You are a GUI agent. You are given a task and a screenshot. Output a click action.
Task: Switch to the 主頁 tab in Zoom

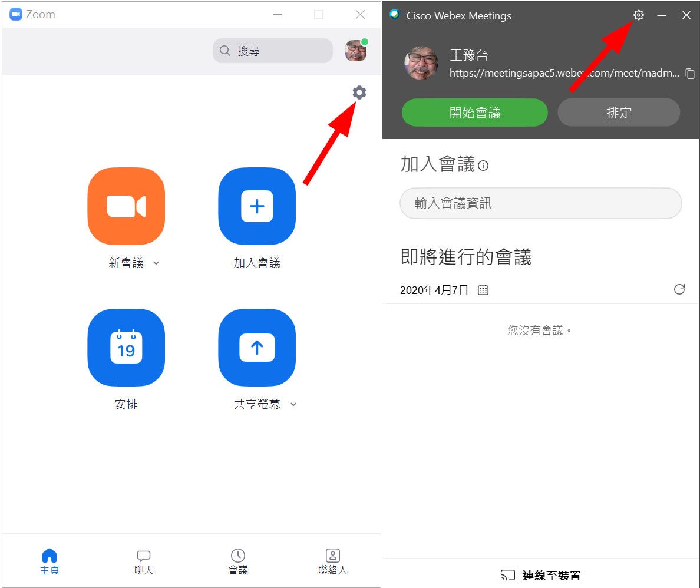click(49, 561)
